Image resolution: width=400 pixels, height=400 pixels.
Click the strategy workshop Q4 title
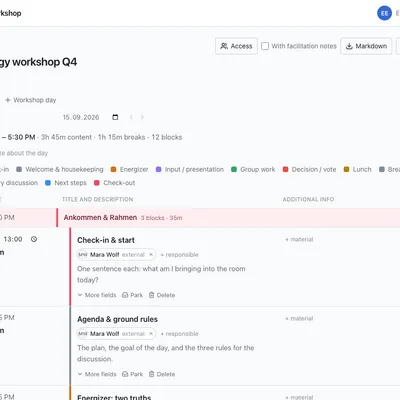[38, 62]
